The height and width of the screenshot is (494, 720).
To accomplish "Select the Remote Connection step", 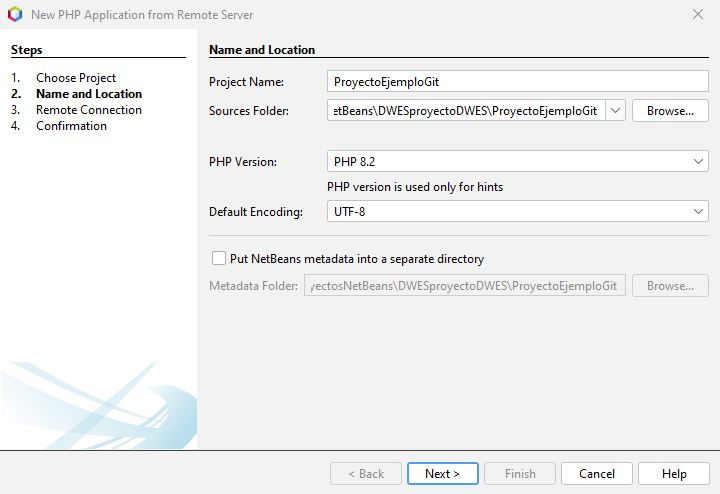I will coord(89,110).
